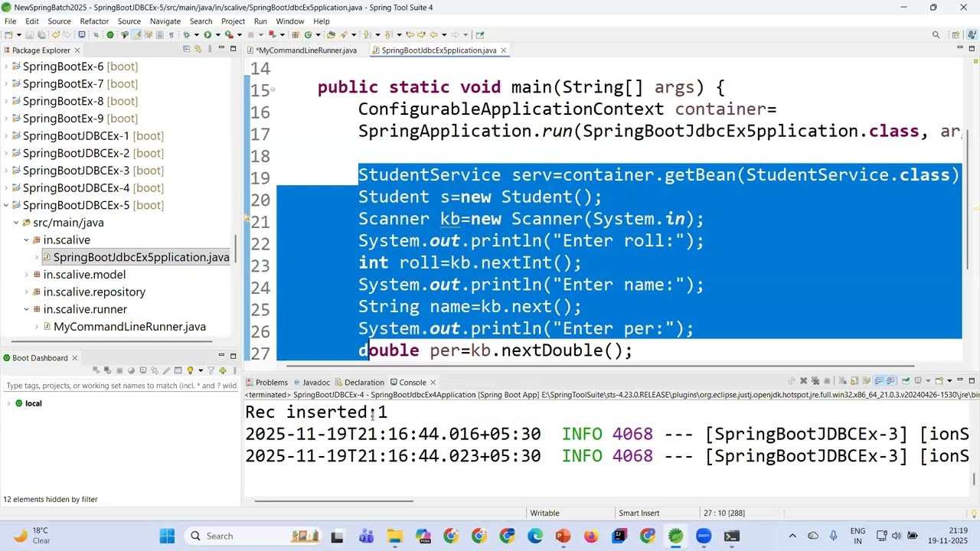
Task: Open the File menu
Action: 10,21
